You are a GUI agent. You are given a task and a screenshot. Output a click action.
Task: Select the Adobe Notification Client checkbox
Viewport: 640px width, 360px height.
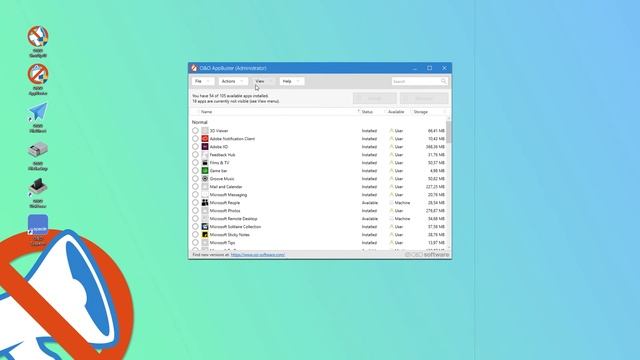click(195, 139)
